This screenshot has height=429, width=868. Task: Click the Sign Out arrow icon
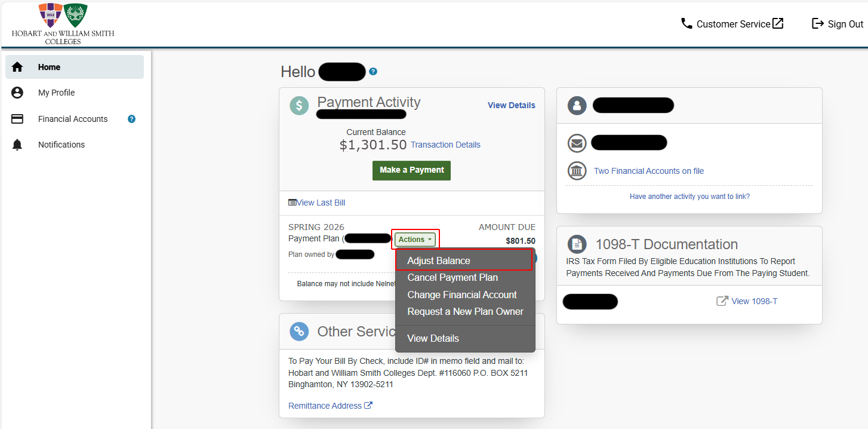818,24
